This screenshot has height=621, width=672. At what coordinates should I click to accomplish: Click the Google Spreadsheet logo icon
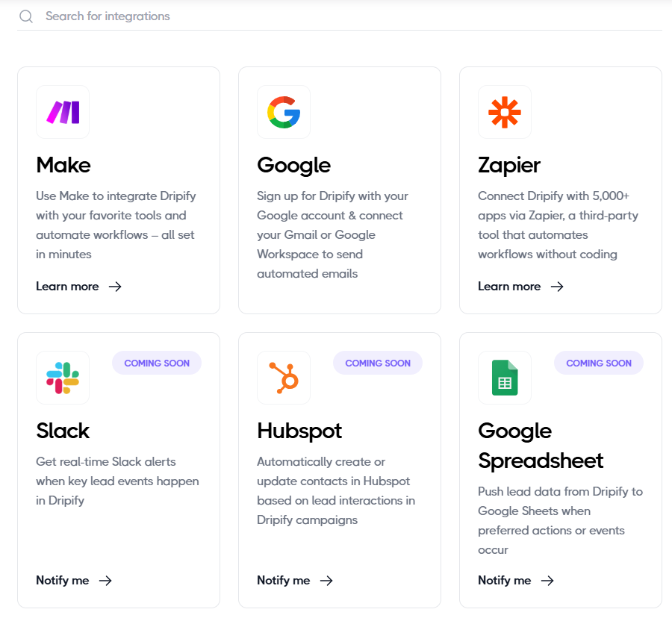pyautogui.click(x=505, y=378)
